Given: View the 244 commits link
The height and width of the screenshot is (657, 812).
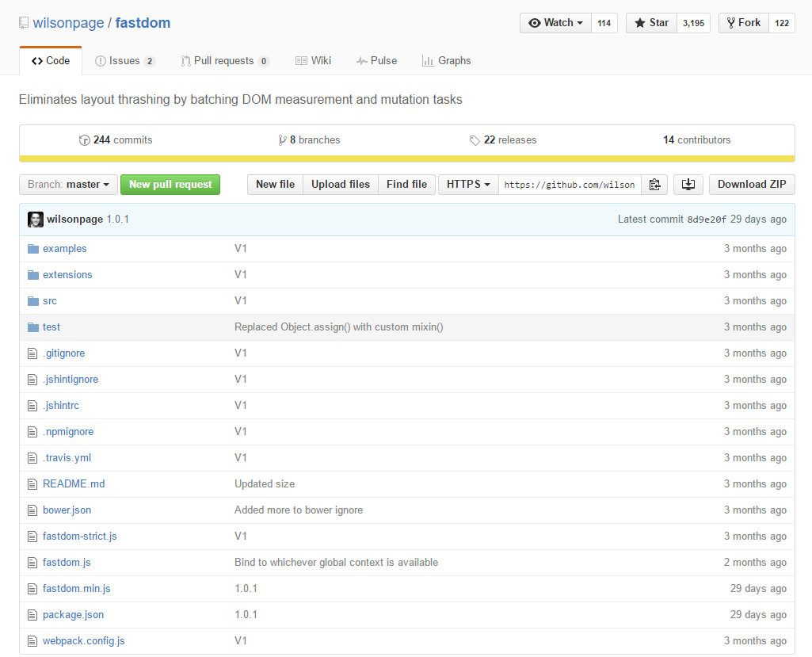Looking at the screenshot, I should click(116, 140).
